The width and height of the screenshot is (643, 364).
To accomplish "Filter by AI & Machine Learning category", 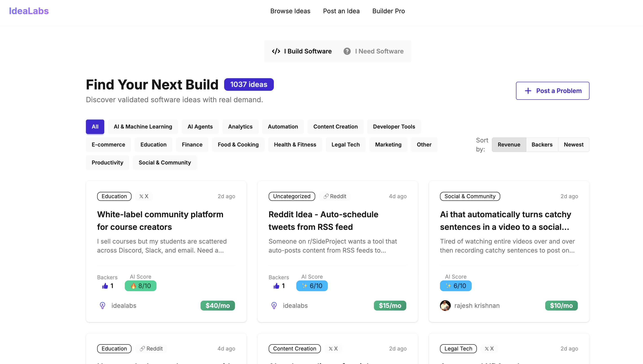I will (143, 127).
